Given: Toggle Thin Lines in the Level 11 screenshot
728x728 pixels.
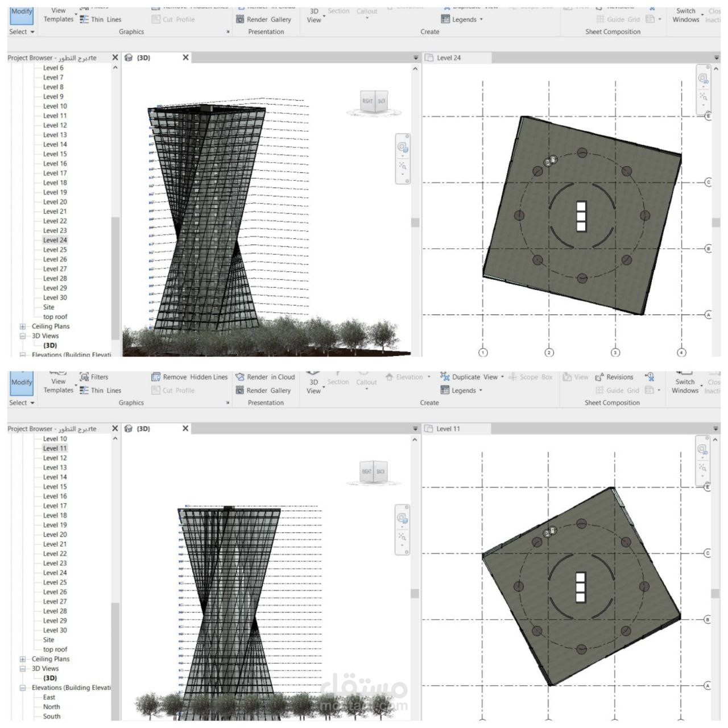Looking at the screenshot, I should [x=101, y=390].
